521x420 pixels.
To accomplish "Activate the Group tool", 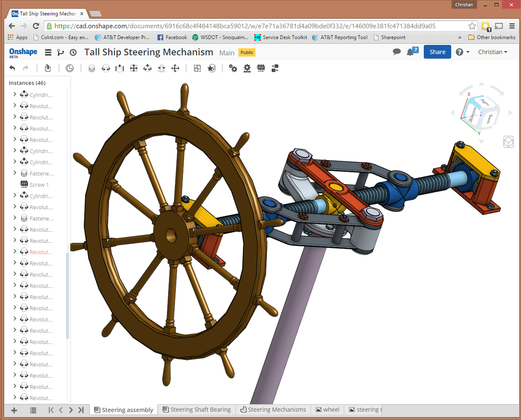I will 197,68.
